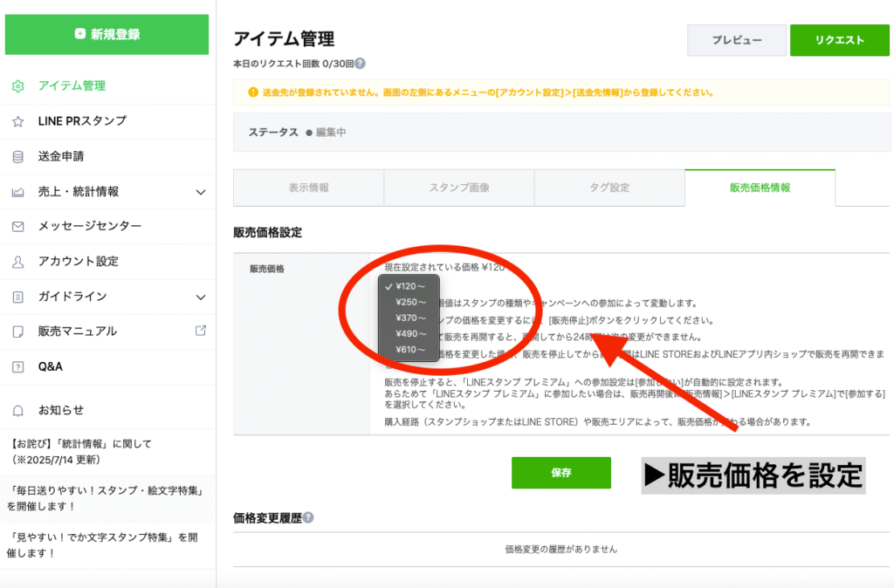Click アイテム管理 page title
Screen dimensions: 894x588
pyautogui.click(x=284, y=39)
